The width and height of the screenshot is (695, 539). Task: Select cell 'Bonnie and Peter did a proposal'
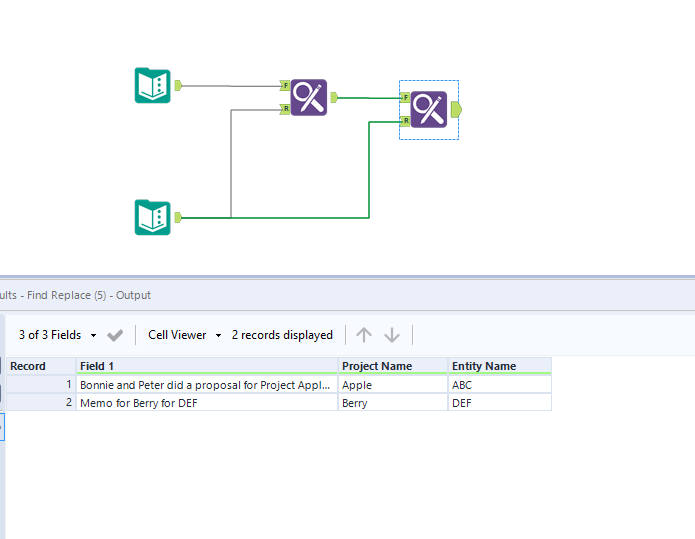(x=207, y=385)
